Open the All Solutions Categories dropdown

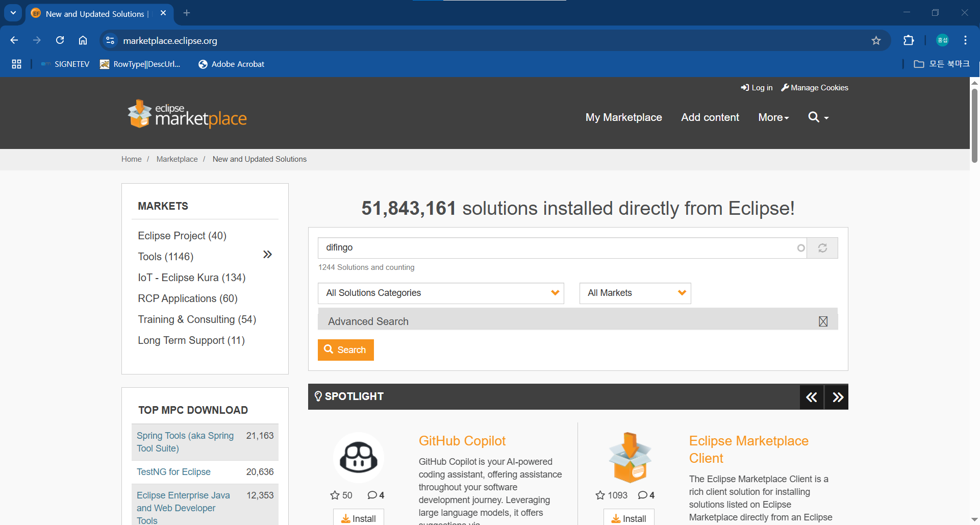[441, 293]
